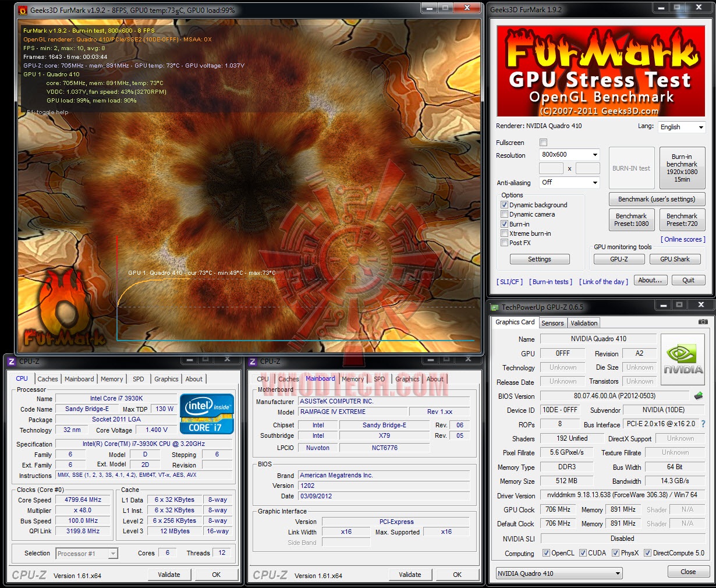Toggle the DirectCompute 5.0 checkbox
The height and width of the screenshot is (588, 716).
647,553
